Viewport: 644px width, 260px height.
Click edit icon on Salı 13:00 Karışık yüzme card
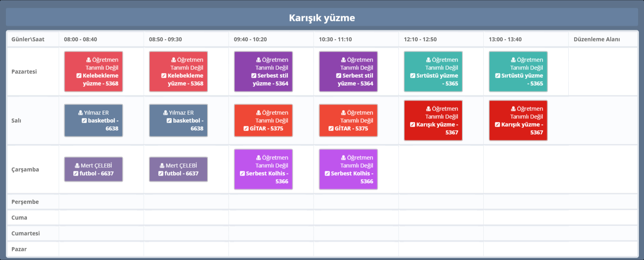497,125
